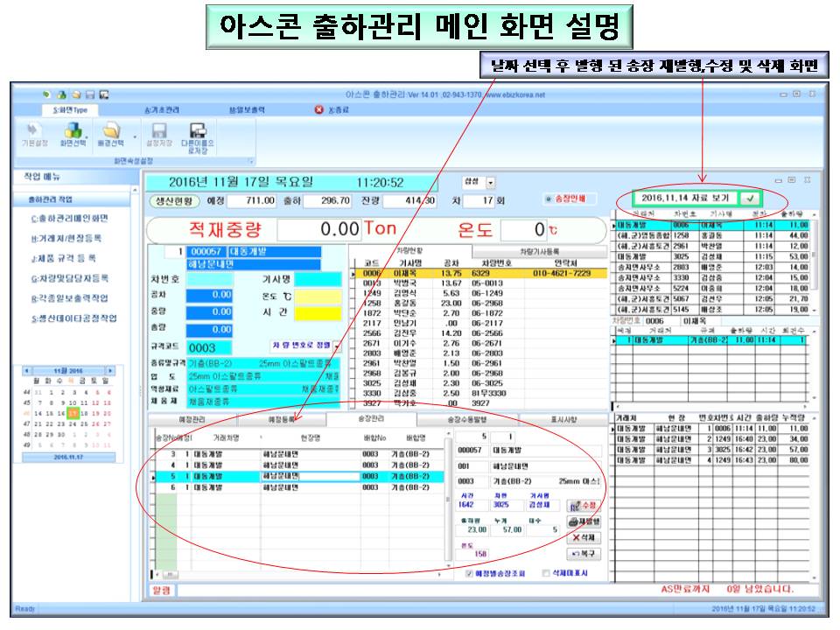Open the M:일보출력 ribbon tab
This screenshot has height=630, width=840.
pyautogui.click(x=247, y=110)
